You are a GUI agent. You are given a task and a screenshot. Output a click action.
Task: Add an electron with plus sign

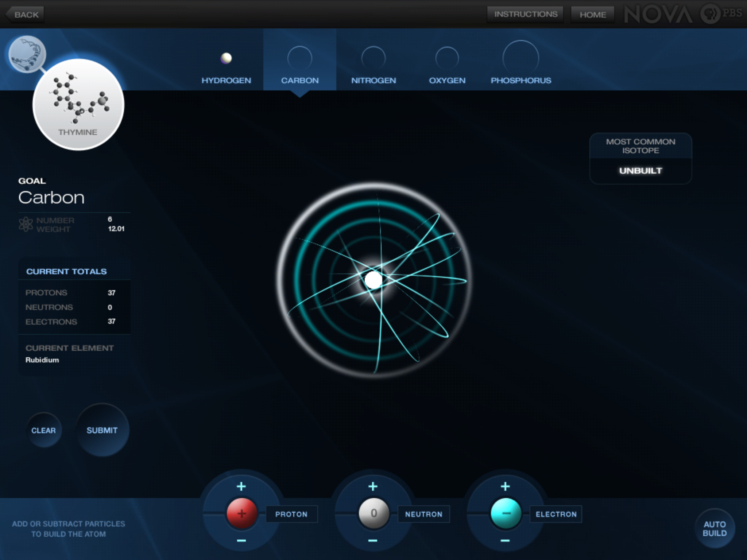(x=505, y=486)
